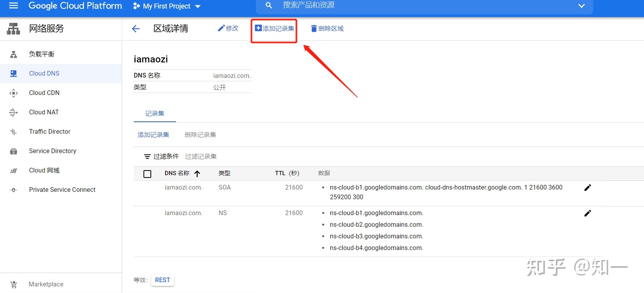Click the 删除记录集 action
The width and height of the screenshot is (644, 293).
pos(200,135)
